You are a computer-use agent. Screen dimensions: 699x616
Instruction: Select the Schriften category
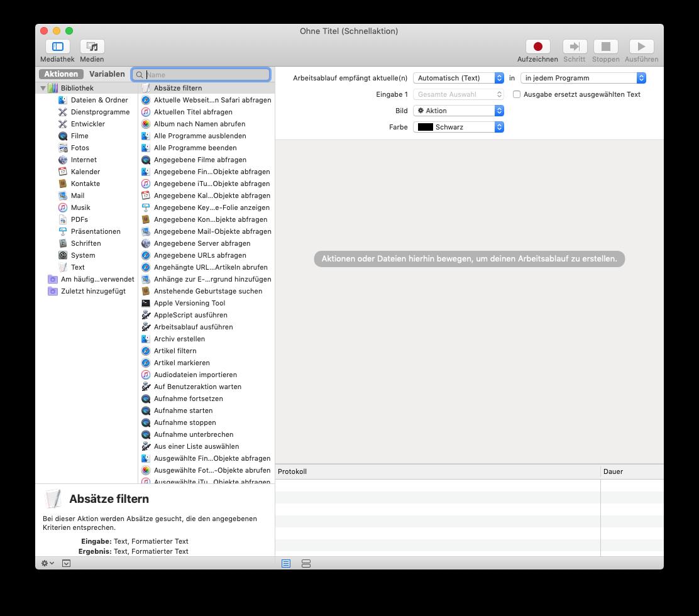(x=79, y=243)
